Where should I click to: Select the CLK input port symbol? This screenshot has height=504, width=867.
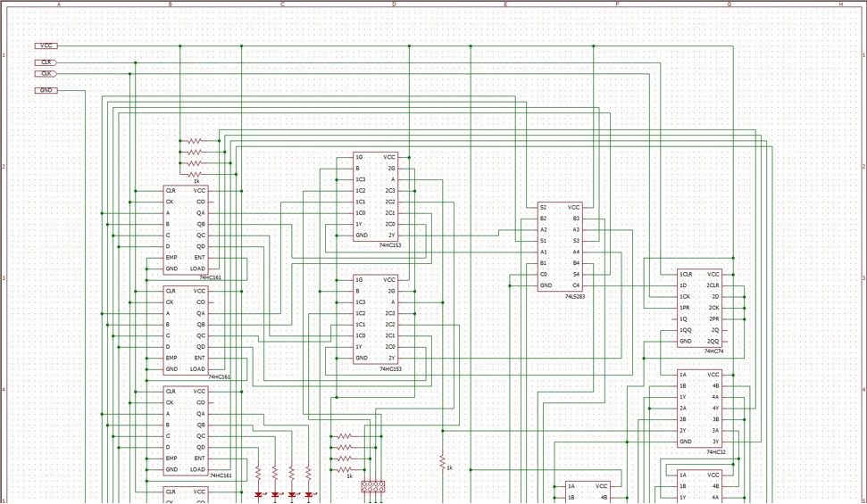click(46, 74)
